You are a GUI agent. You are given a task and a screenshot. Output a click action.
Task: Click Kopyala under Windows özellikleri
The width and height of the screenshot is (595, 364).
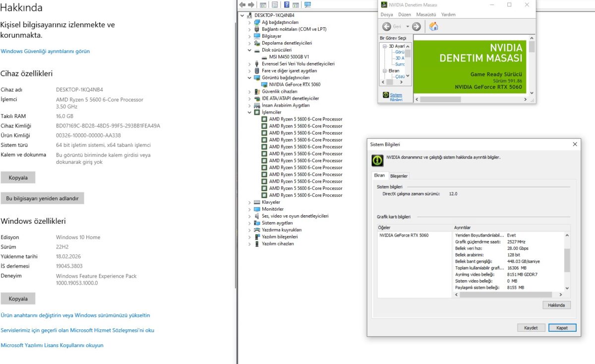18,299
